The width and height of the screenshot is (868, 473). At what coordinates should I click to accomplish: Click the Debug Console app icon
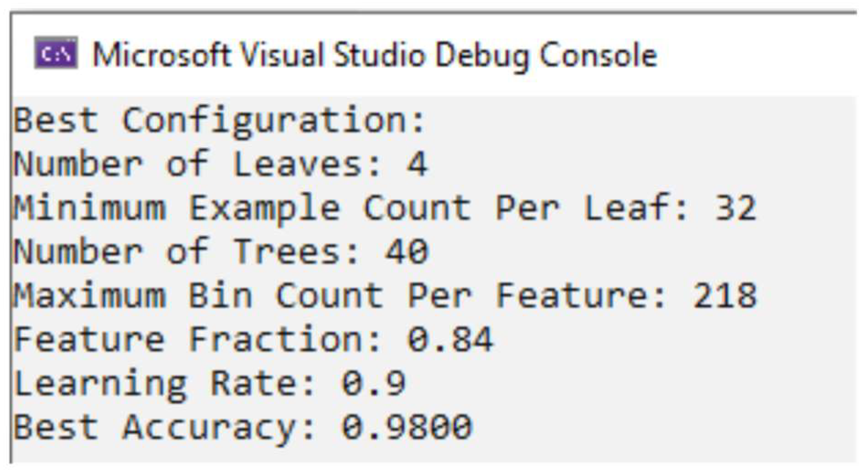56,54
